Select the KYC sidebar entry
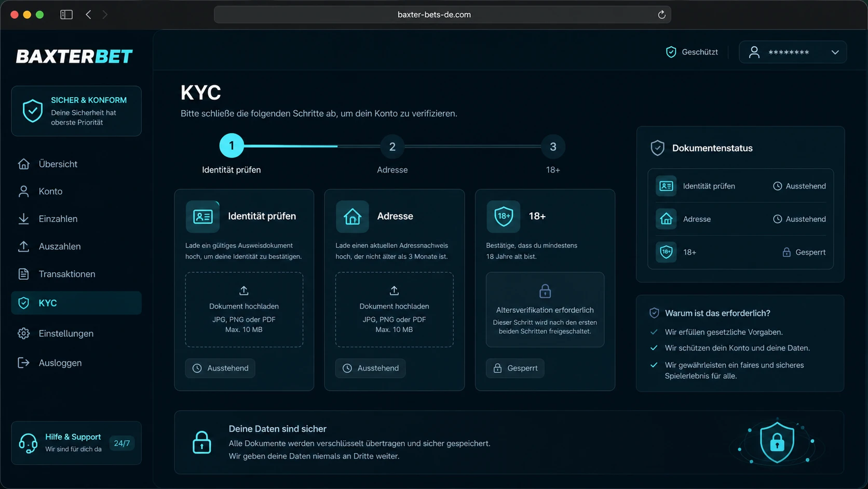 tap(76, 303)
